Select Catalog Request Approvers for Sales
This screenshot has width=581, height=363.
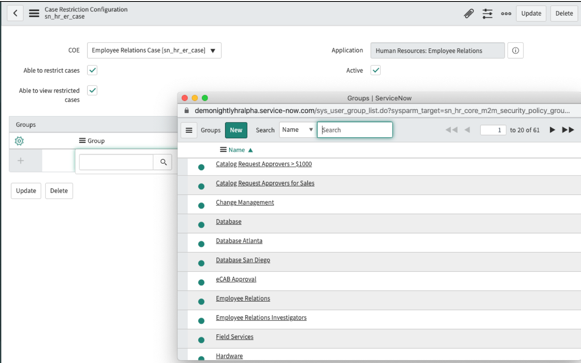(265, 183)
